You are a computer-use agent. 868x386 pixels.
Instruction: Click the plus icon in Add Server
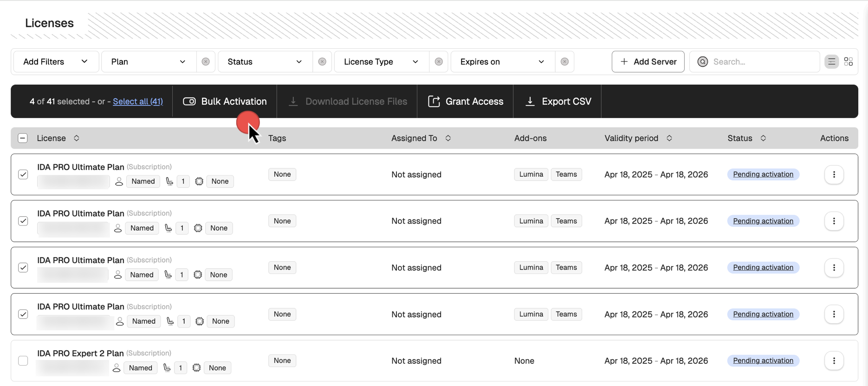pos(624,62)
